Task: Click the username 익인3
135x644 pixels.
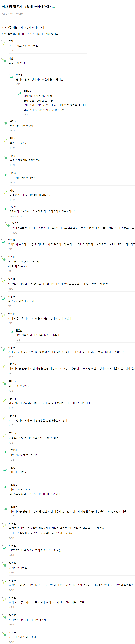Action: pos(13,121)
